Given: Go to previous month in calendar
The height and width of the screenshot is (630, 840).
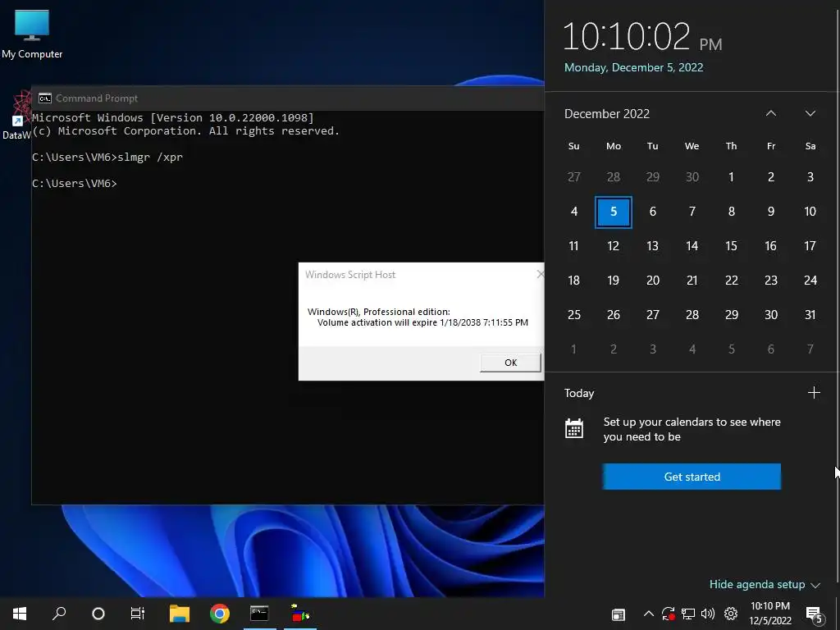Looking at the screenshot, I should [x=771, y=113].
